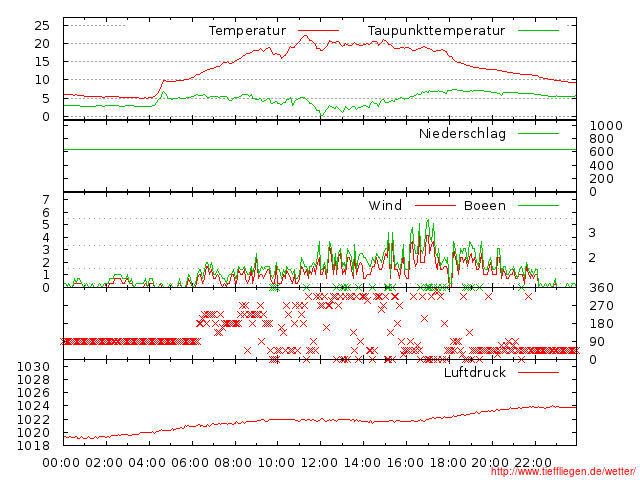This screenshot has height=480, width=640.
Task: Click the Temperatur legend label
Action: pos(247,31)
